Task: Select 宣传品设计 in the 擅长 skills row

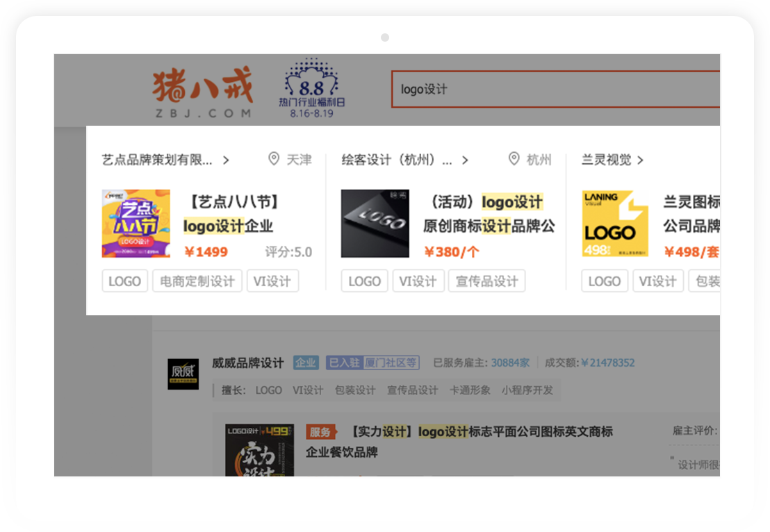Action: click(x=413, y=390)
